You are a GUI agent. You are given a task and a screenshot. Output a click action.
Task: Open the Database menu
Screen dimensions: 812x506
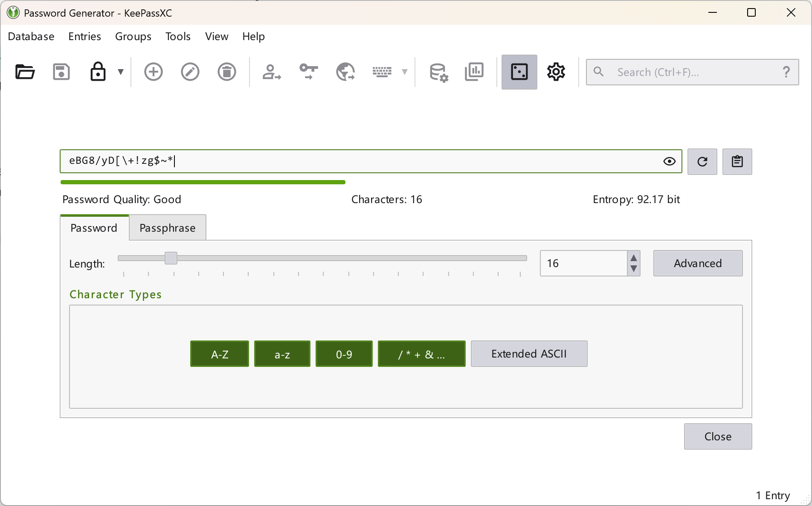click(x=31, y=37)
